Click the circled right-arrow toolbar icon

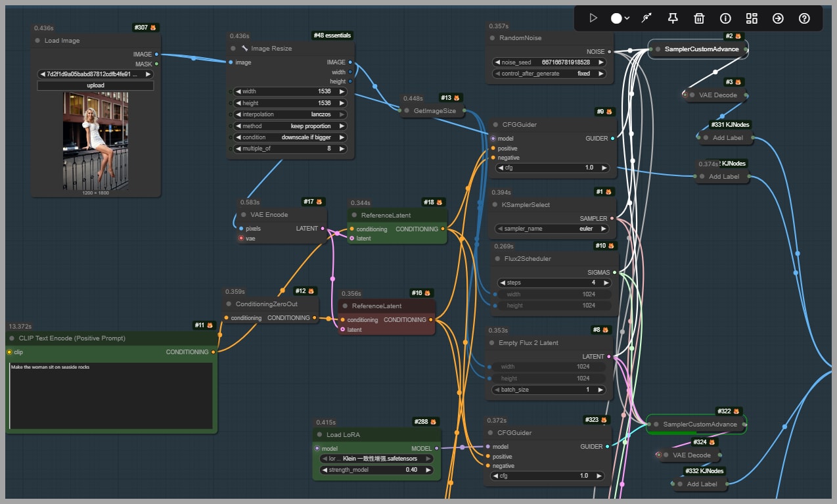point(778,18)
